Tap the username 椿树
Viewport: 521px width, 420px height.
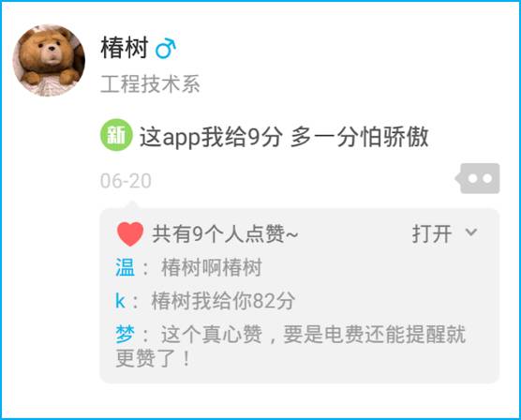click(125, 48)
